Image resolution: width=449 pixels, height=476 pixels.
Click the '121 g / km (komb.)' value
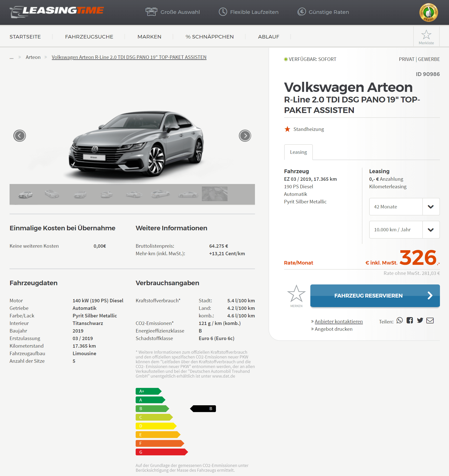(x=219, y=323)
